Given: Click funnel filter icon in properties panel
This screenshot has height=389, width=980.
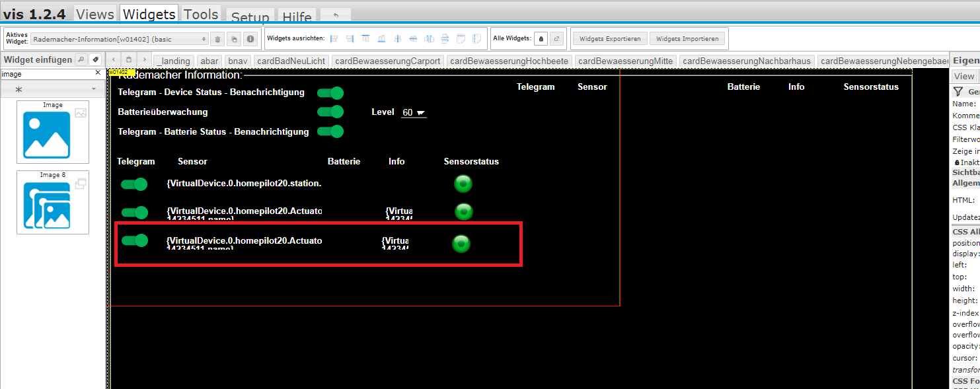Looking at the screenshot, I should [x=958, y=92].
